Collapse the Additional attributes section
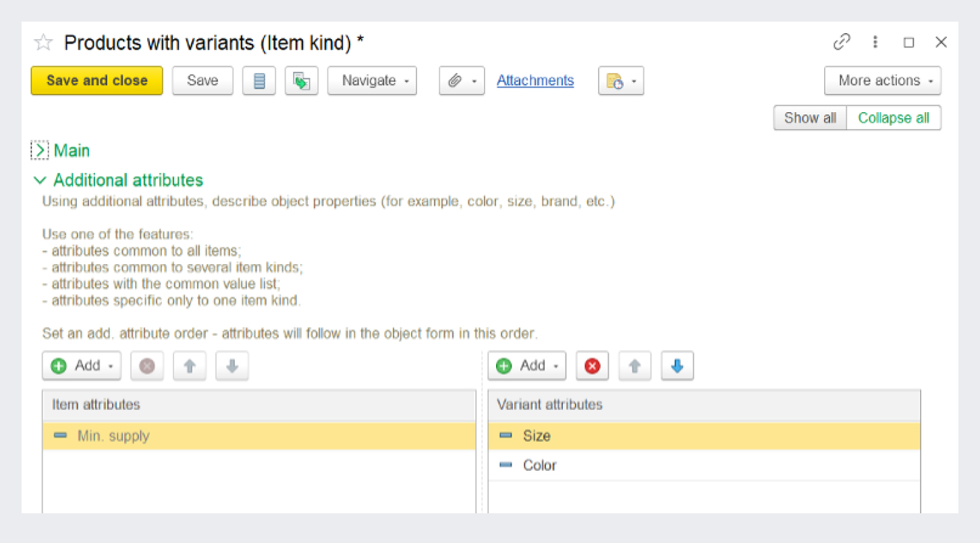The height and width of the screenshot is (543, 980). 40,180
